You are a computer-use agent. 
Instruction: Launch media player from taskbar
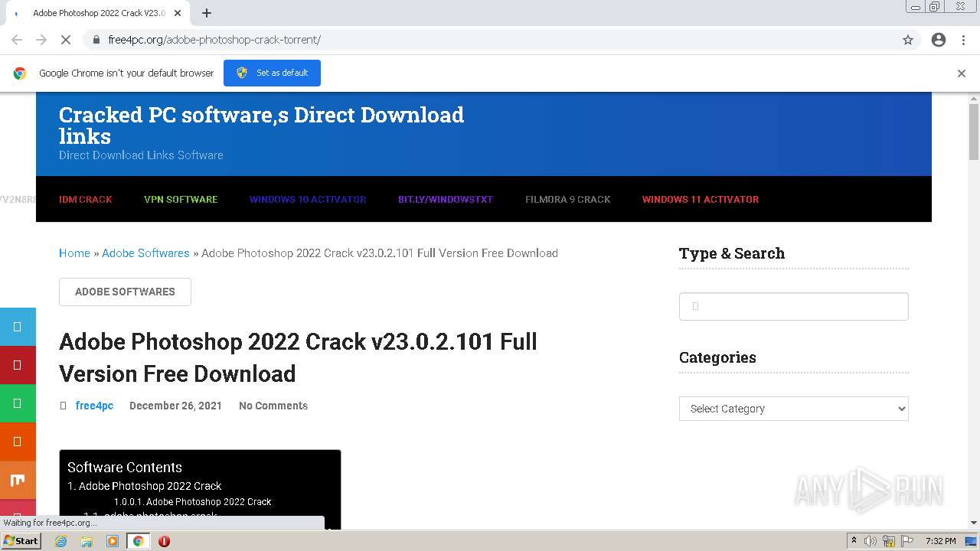click(x=113, y=541)
